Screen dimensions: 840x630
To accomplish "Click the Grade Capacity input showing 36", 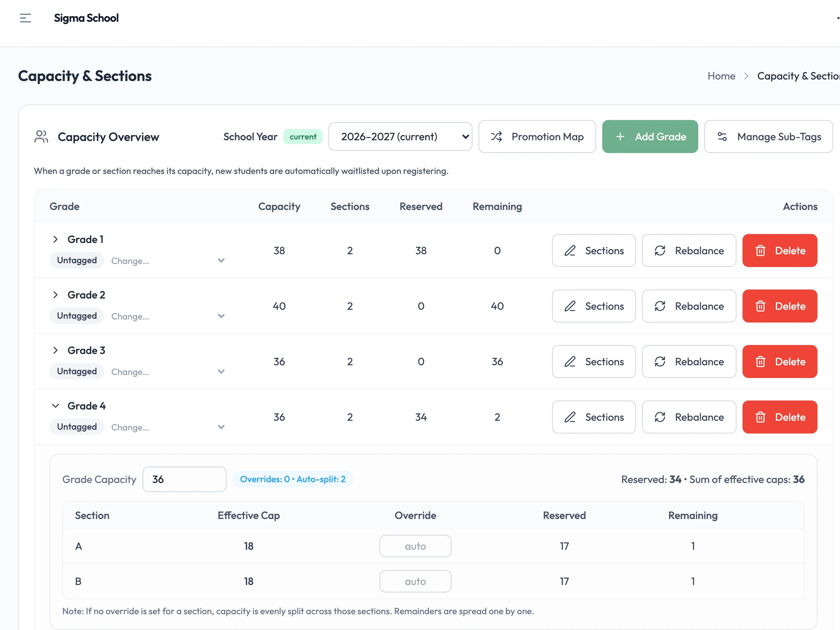I will coord(184,479).
